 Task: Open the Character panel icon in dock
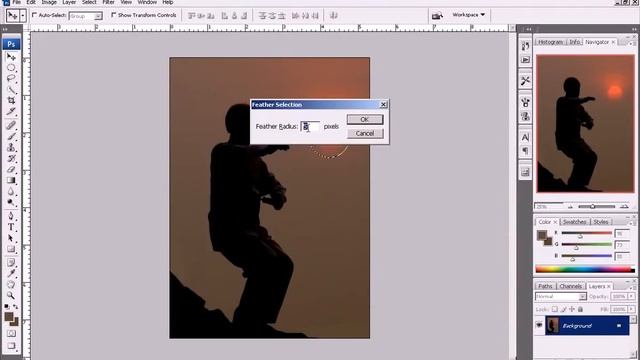525,137
